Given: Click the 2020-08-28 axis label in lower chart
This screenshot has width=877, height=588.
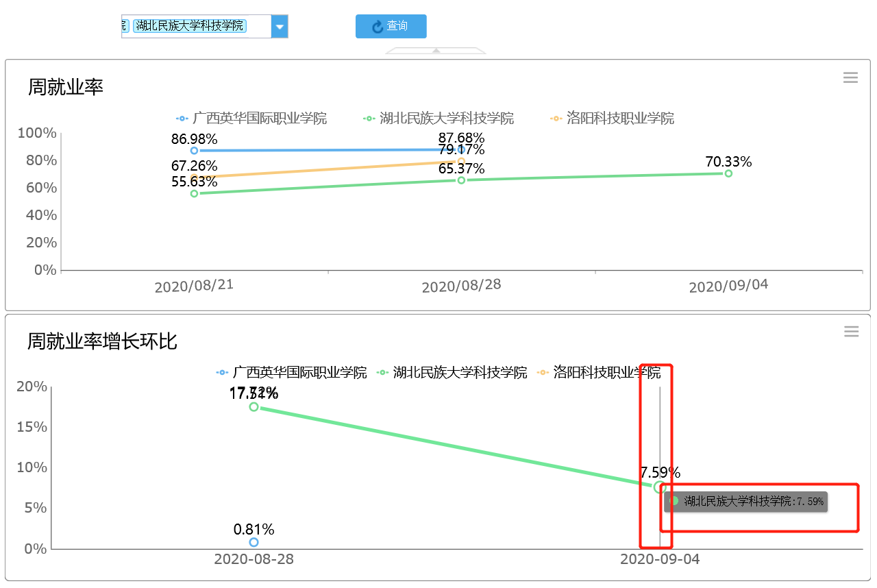Looking at the screenshot, I should tap(254, 559).
